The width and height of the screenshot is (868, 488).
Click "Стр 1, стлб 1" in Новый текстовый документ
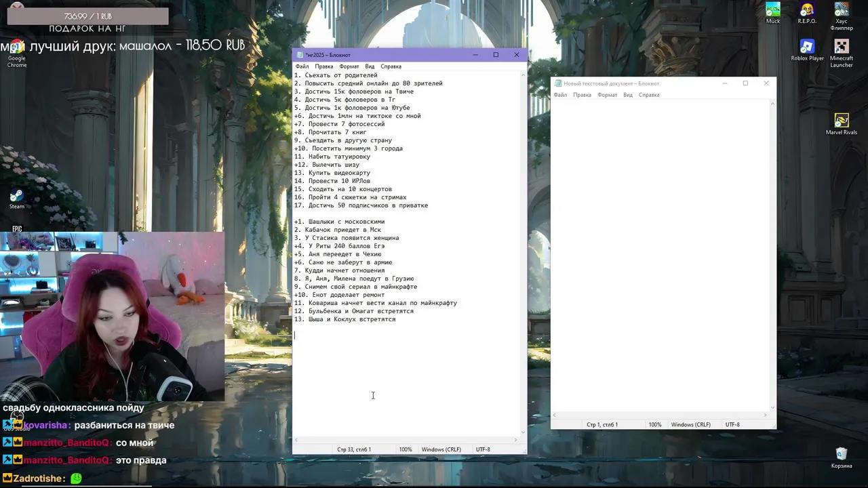click(602, 424)
